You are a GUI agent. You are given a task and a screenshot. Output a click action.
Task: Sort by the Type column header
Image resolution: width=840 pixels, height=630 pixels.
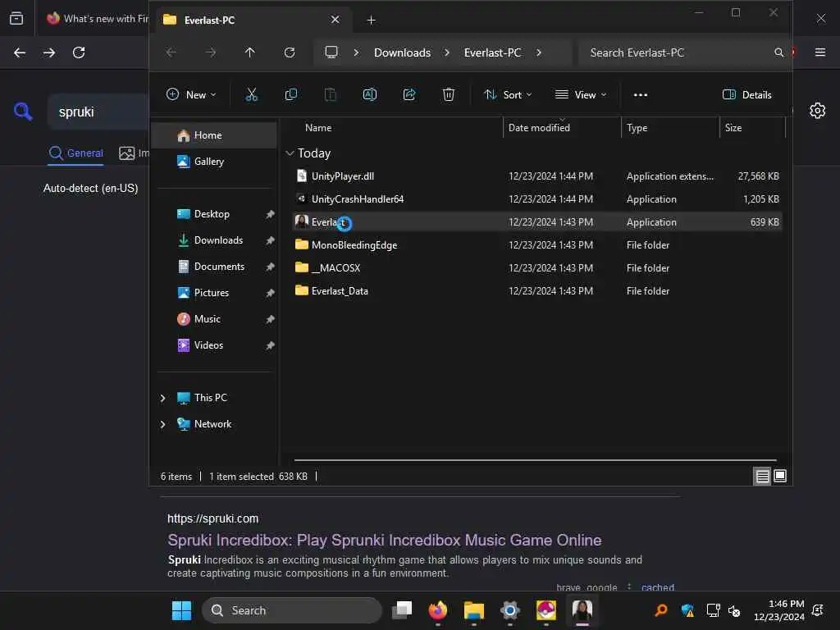[x=637, y=128]
